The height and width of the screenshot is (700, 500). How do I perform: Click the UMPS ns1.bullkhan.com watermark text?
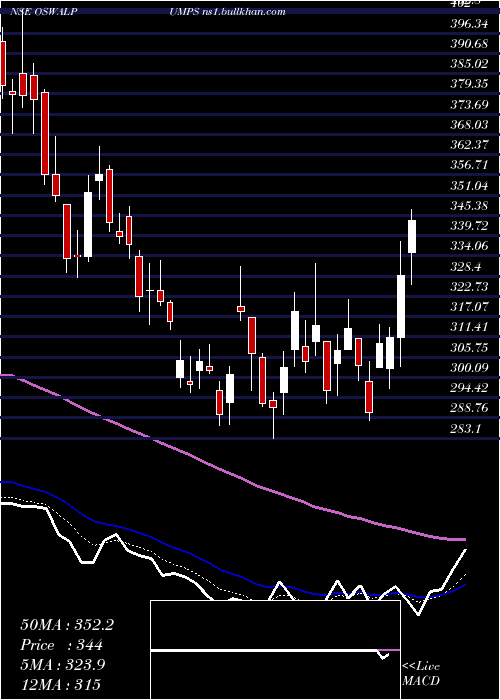click(x=227, y=12)
